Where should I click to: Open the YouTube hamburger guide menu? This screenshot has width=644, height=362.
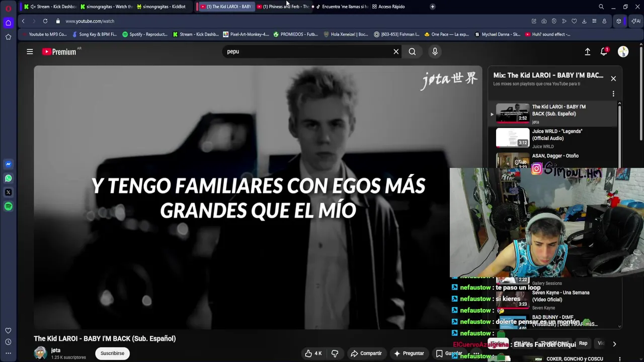[30, 51]
